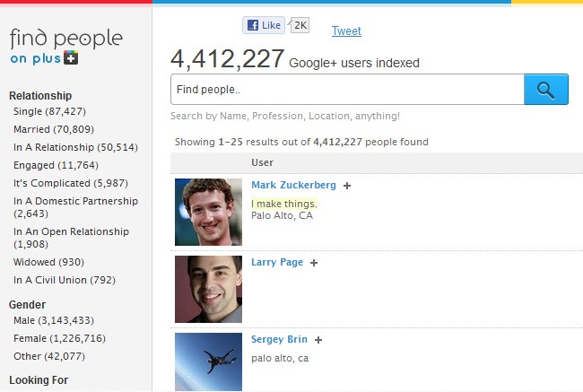This screenshot has width=583, height=392.
Task: Click the Facebook Like button
Action: (265, 26)
